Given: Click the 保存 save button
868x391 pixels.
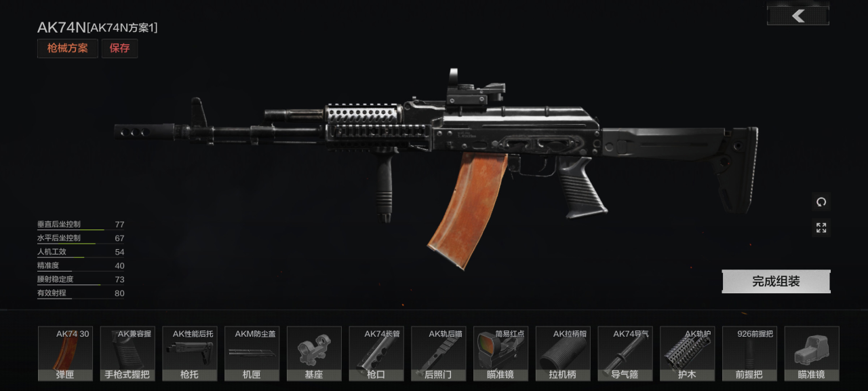Looking at the screenshot, I should pos(120,48).
